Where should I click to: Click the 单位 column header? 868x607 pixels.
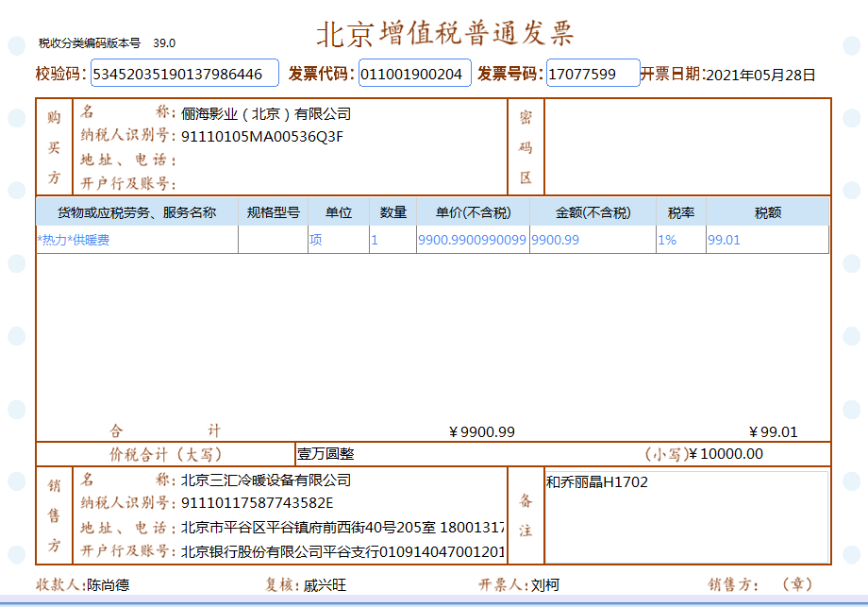[338, 212]
